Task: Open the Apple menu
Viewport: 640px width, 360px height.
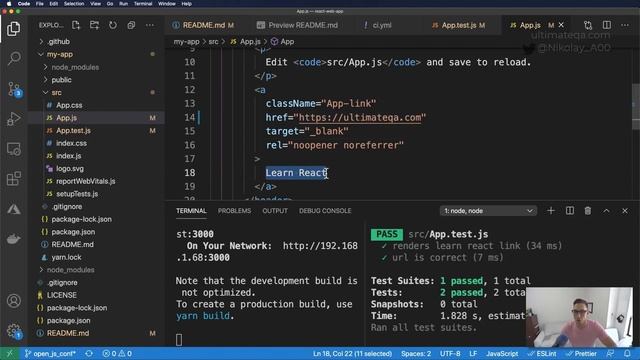Action: [9, 4]
